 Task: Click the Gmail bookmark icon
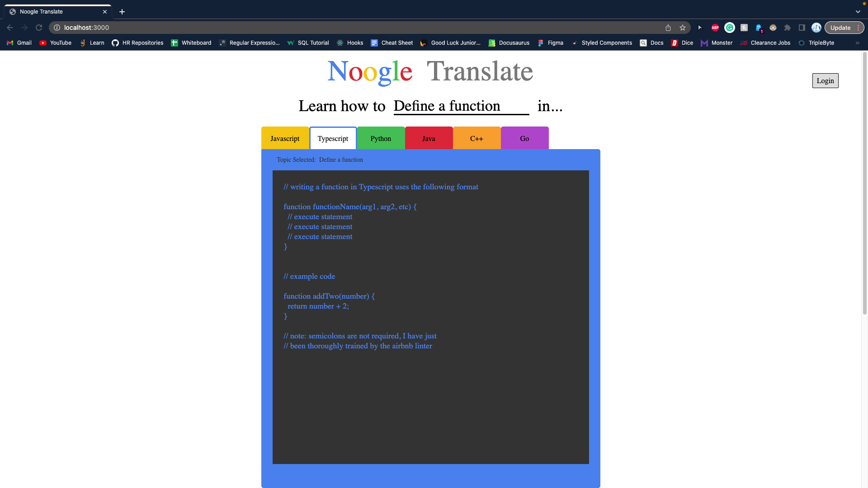click(x=9, y=43)
